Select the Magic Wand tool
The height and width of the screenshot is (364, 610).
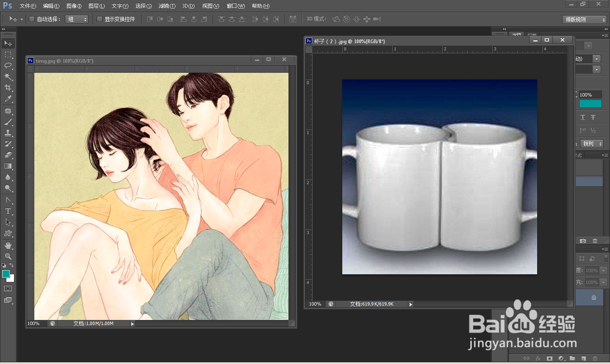8,77
